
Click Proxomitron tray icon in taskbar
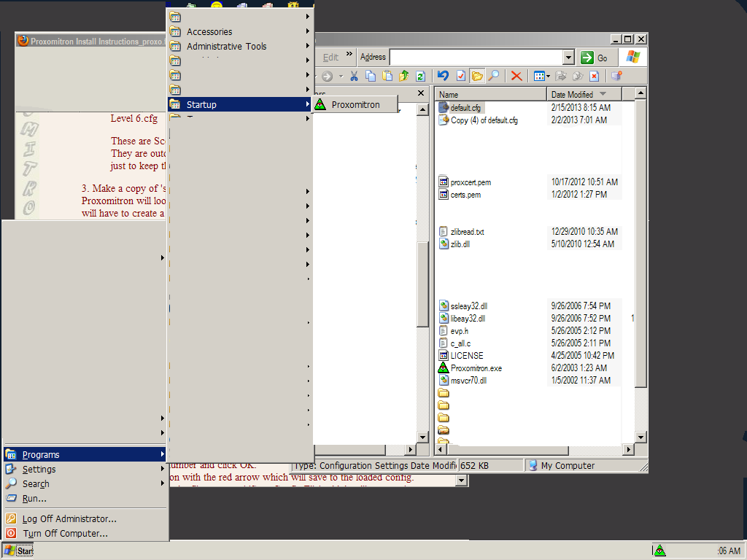click(659, 551)
